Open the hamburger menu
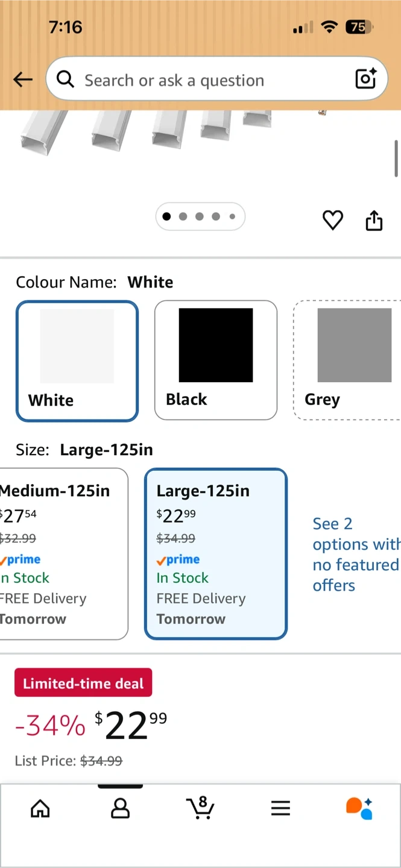401x868 pixels. coord(280,808)
